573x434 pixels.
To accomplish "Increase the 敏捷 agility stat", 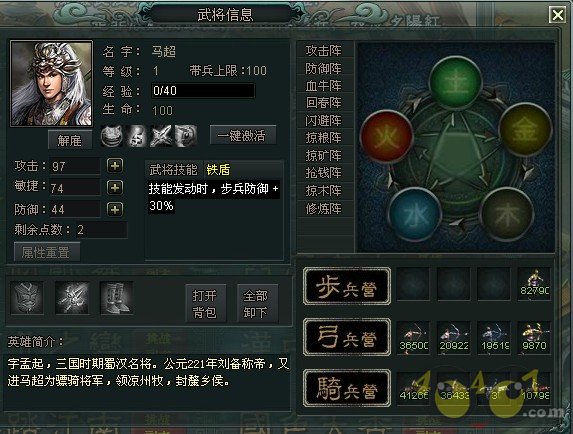I will point(115,188).
